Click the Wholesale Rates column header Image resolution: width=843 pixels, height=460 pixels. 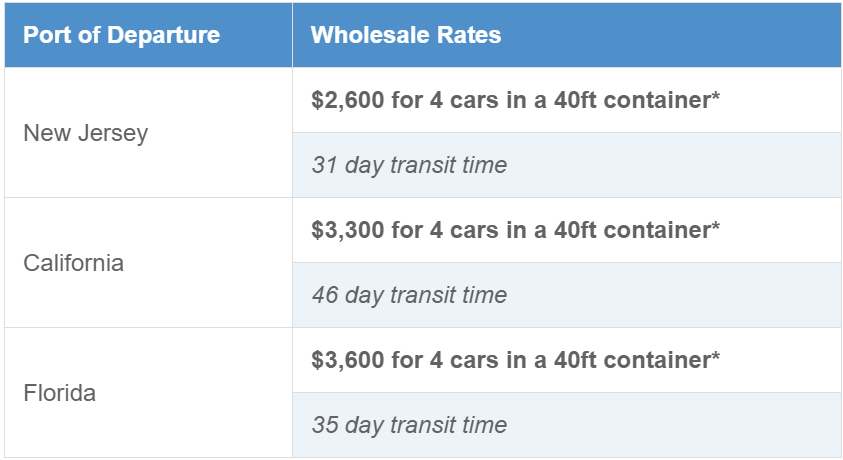pos(406,35)
